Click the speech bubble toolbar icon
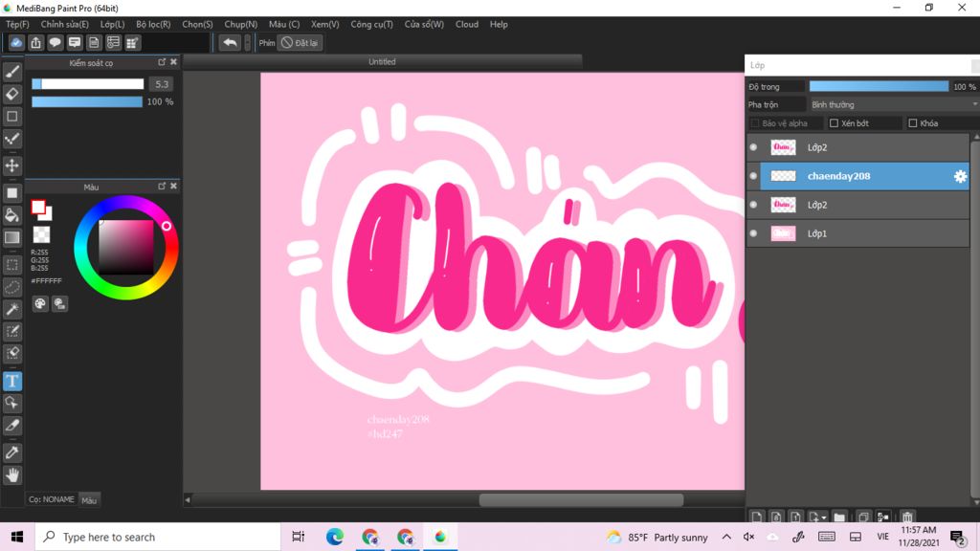 (55, 42)
